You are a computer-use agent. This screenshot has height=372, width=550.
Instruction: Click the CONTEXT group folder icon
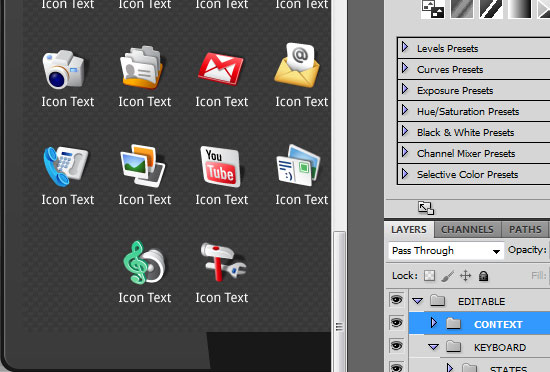(x=453, y=323)
